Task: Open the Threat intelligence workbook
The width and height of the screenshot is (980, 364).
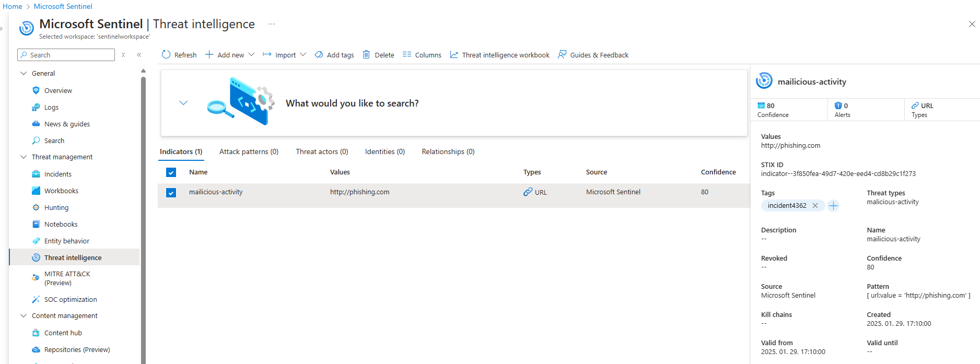Action: coord(500,55)
